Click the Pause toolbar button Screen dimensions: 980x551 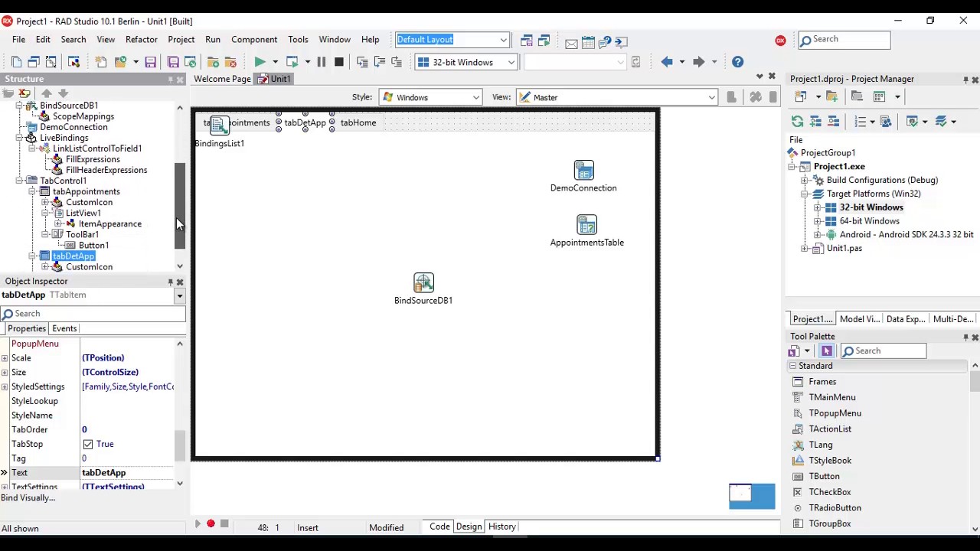(321, 62)
